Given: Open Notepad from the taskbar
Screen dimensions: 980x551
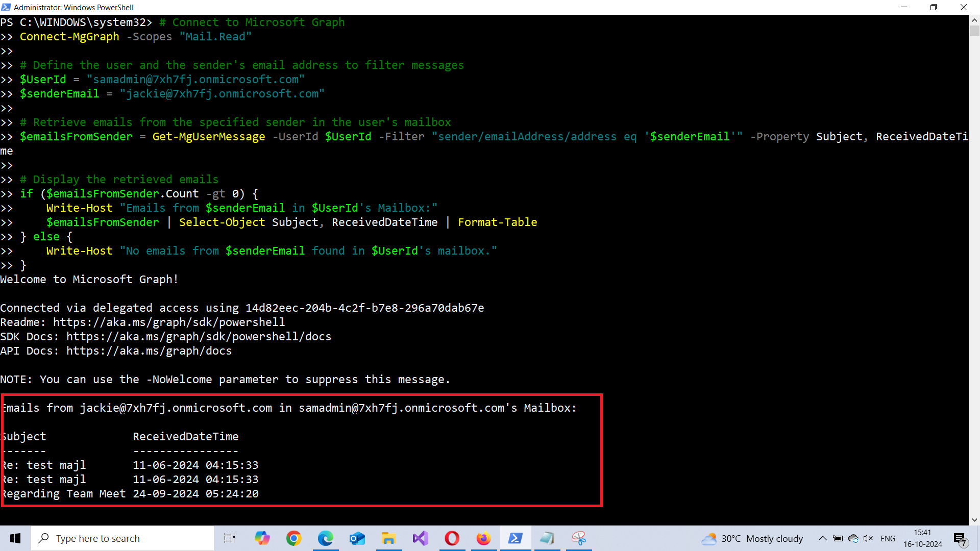Looking at the screenshot, I should 547,538.
